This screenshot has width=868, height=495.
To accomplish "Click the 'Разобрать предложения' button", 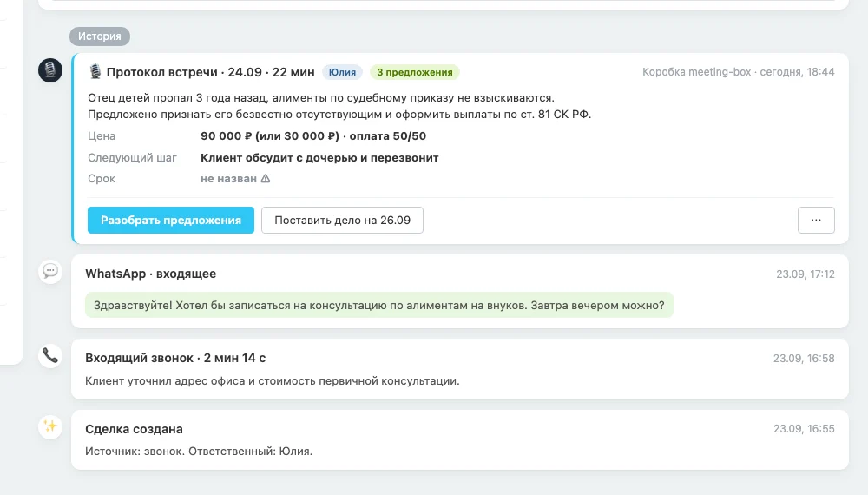I will (170, 220).
